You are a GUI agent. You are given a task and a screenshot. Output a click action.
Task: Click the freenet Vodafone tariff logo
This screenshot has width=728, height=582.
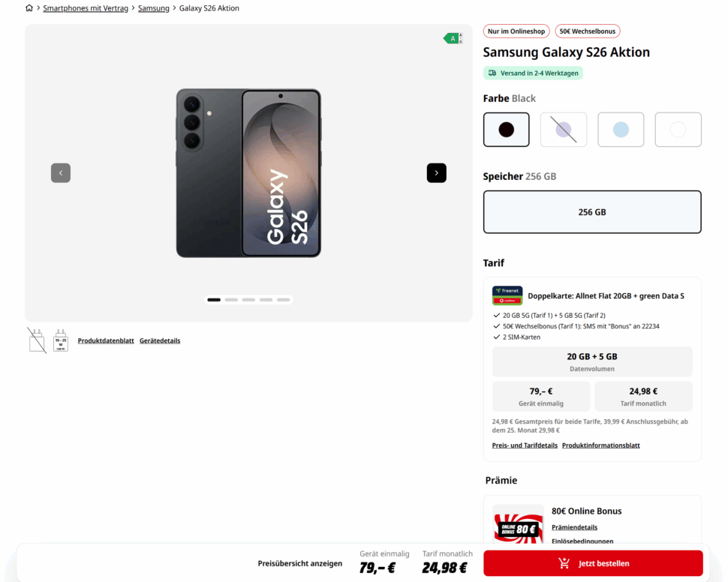coord(507,295)
